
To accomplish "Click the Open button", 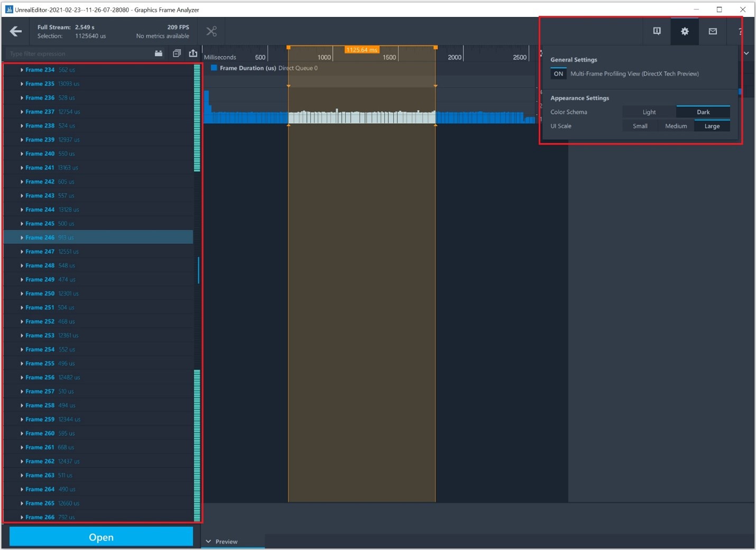I will 101,537.
